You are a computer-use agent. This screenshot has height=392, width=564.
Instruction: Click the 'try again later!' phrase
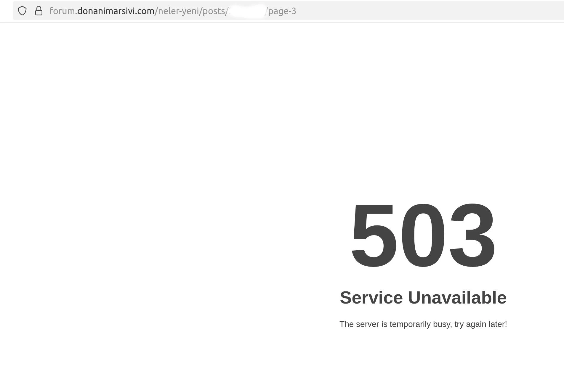480,324
